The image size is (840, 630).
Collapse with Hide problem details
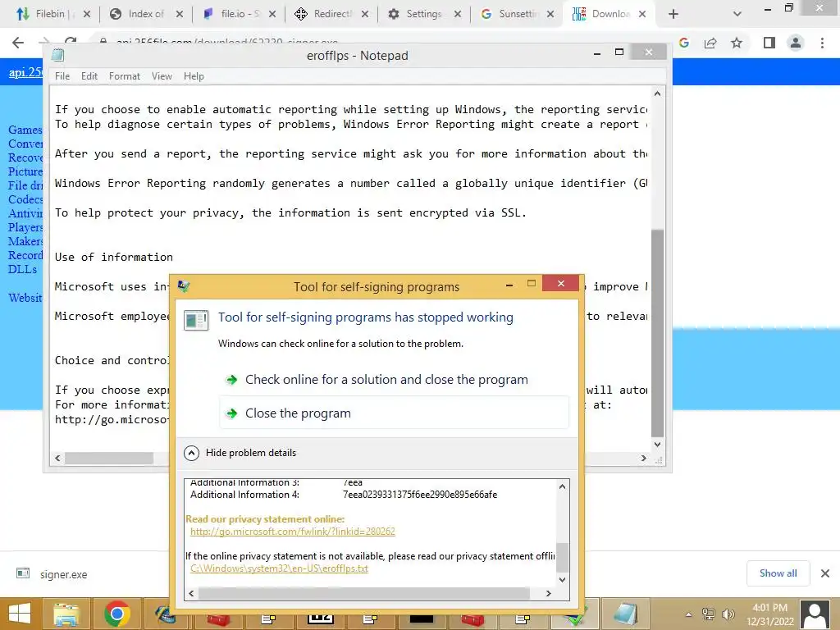pos(240,453)
